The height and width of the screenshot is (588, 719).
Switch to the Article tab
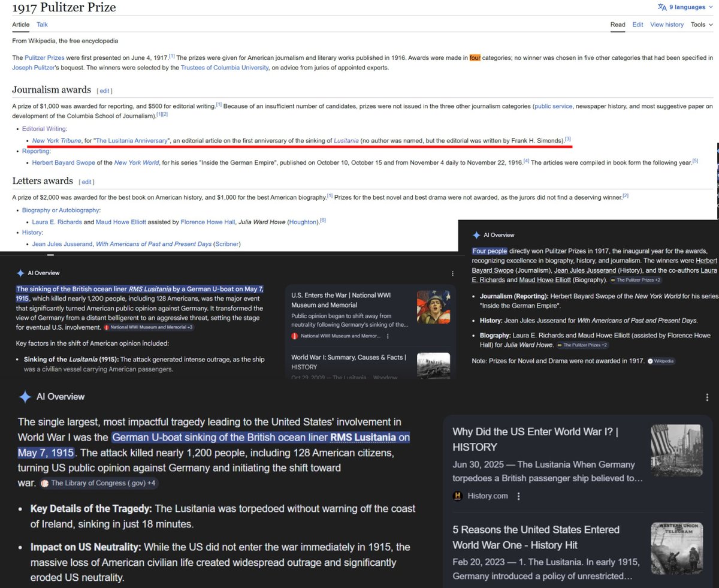pos(21,25)
